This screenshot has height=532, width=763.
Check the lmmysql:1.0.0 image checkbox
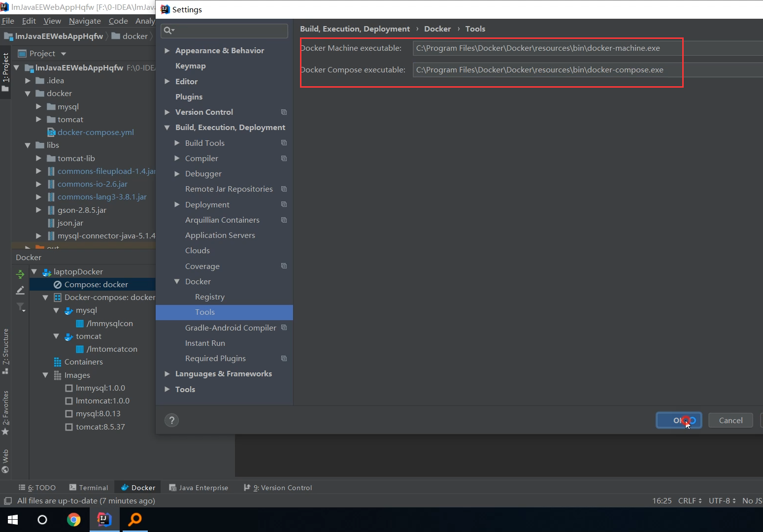click(x=69, y=388)
